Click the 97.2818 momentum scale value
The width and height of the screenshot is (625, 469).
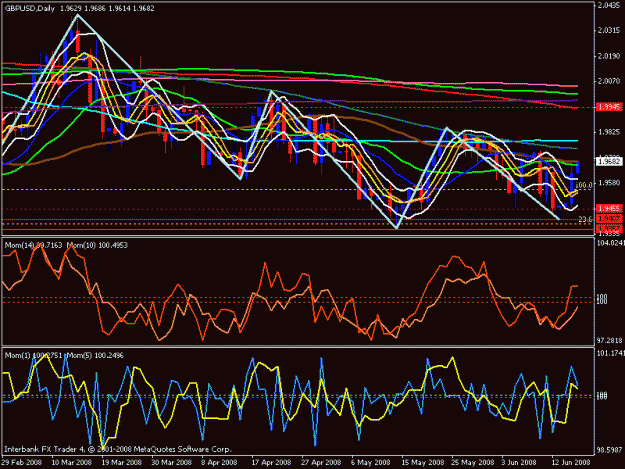609,341
